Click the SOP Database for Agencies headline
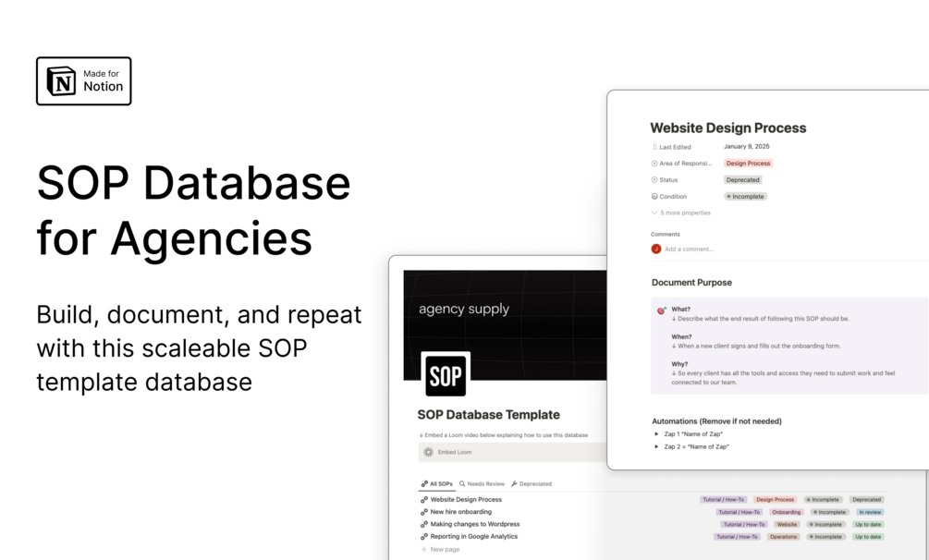The image size is (929, 560). pyautogui.click(x=194, y=211)
